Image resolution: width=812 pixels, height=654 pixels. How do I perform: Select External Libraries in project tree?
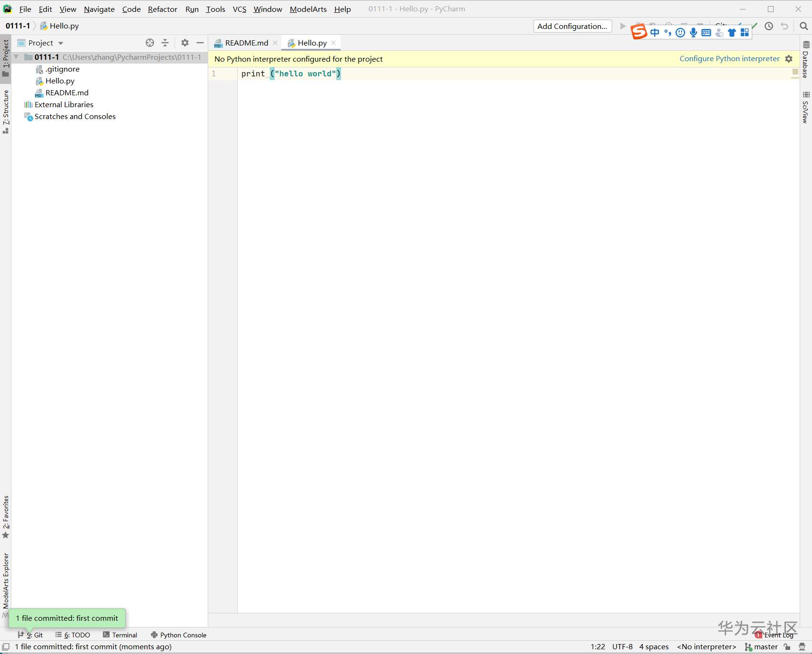click(x=64, y=105)
